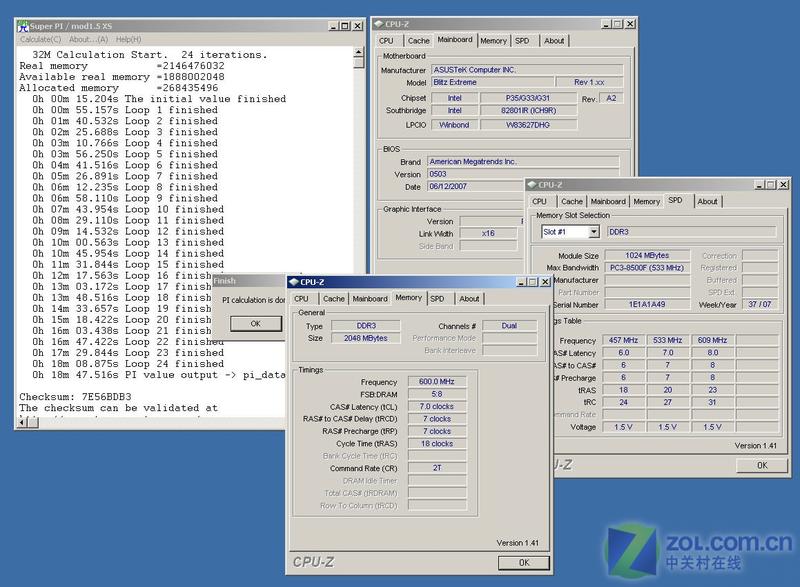This screenshot has width=800, height=587.
Task: Click the CPU-Z Mainboard window title icon
Action: [378, 24]
